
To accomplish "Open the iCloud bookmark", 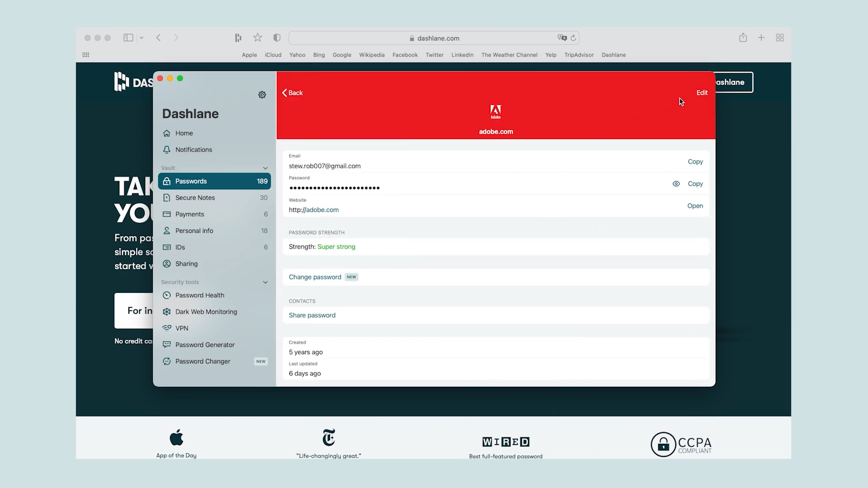I will [273, 55].
